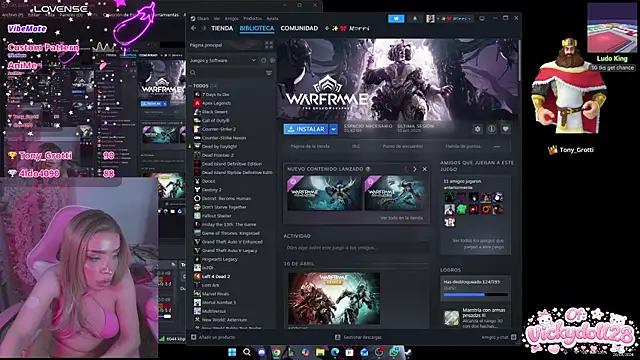Click the recent clock filter icon
Viewport: 640px width, 360px height.
tap(263, 60)
